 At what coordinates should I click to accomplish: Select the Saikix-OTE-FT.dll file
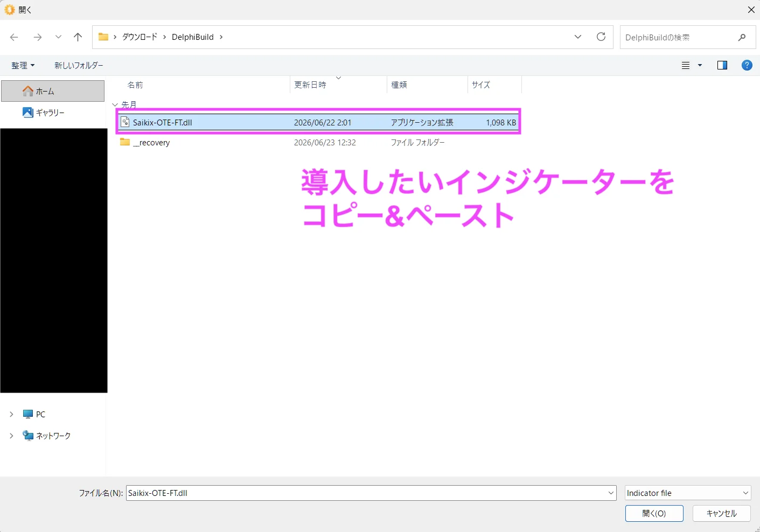(x=318, y=122)
